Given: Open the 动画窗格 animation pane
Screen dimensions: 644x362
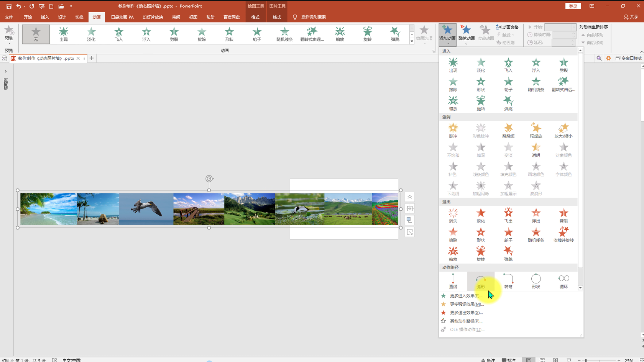Looking at the screenshot, I should 508,27.
